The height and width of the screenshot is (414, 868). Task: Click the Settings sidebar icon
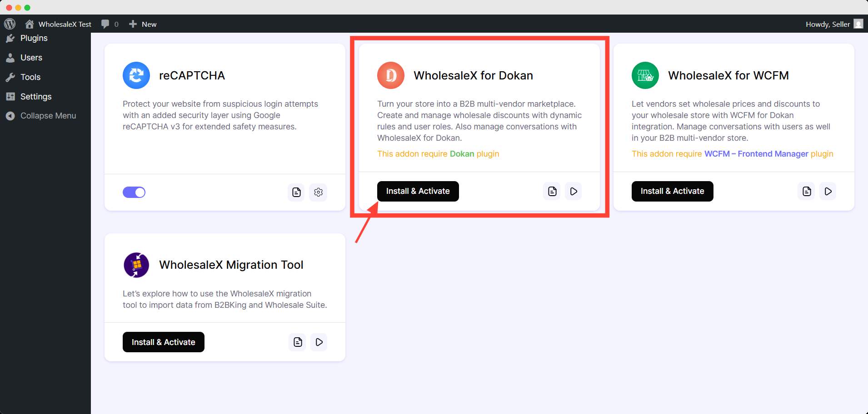10,97
